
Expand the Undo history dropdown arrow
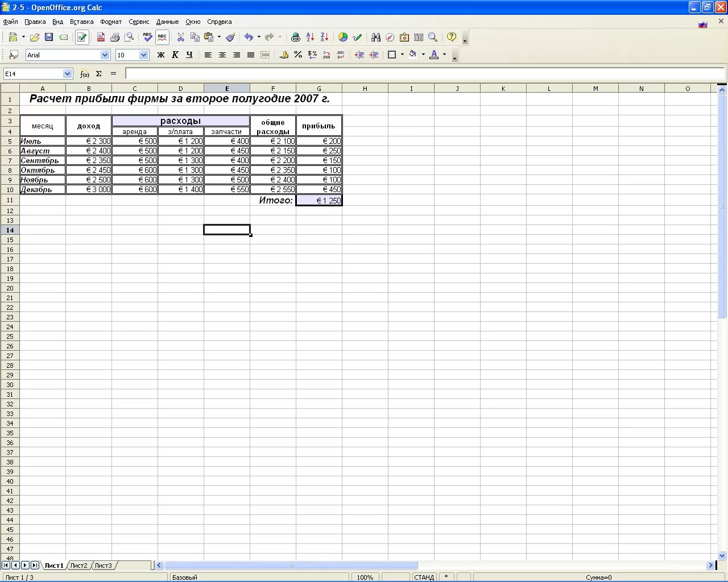(259, 37)
